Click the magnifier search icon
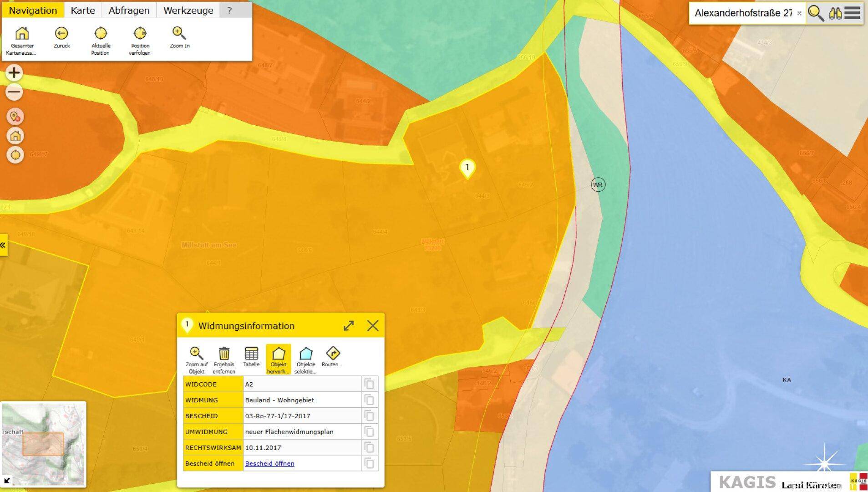868x492 pixels. coord(816,13)
